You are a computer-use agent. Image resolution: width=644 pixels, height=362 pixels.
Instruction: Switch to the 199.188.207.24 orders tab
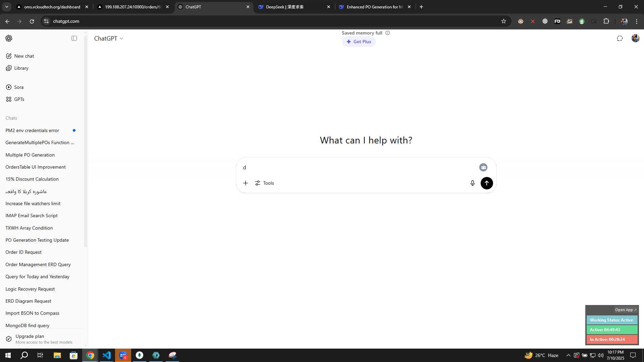pos(133,7)
